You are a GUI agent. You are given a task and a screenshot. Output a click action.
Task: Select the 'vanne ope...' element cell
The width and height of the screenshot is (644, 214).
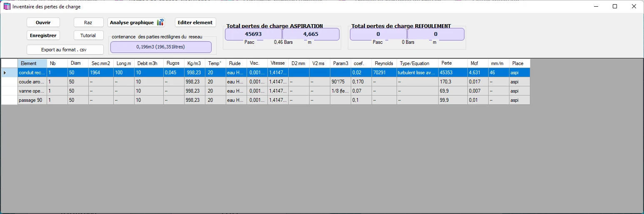pyautogui.click(x=32, y=91)
